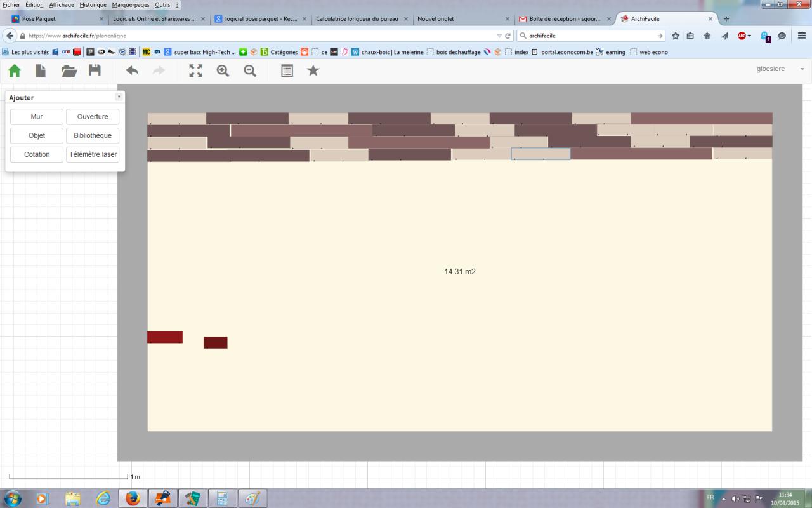812x508 pixels.
Task: Show bookmarks list icon in Firefox toolbar
Action: (691, 36)
